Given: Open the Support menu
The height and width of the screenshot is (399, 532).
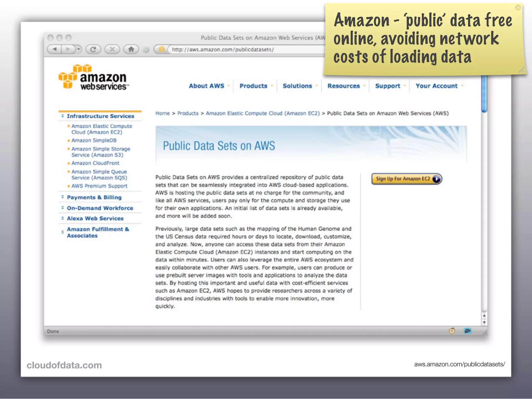Looking at the screenshot, I should pyautogui.click(x=390, y=86).
